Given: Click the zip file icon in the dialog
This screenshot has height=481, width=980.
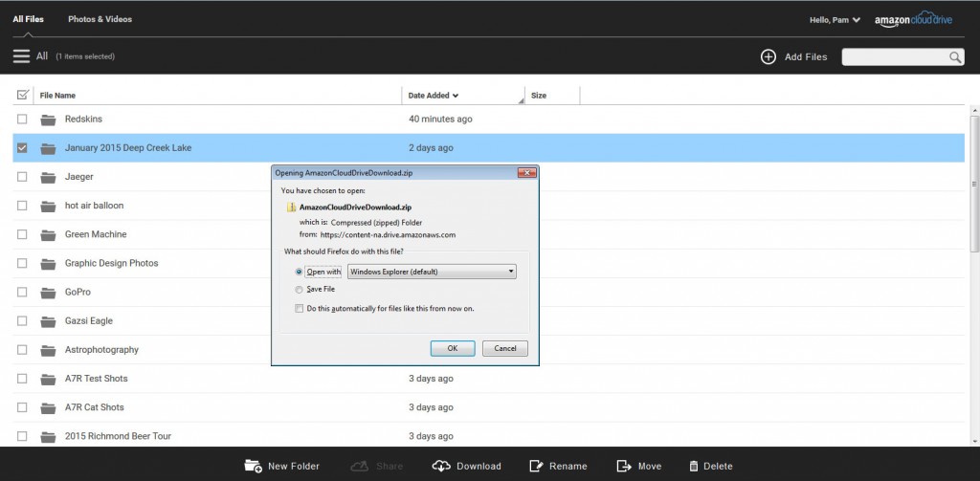Looking at the screenshot, I should tap(291, 208).
